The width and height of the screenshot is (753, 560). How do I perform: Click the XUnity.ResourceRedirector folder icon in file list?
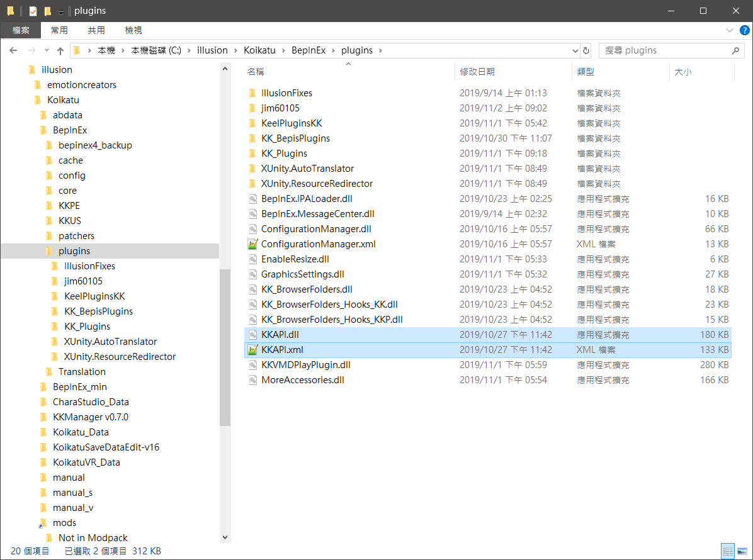[252, 184]
